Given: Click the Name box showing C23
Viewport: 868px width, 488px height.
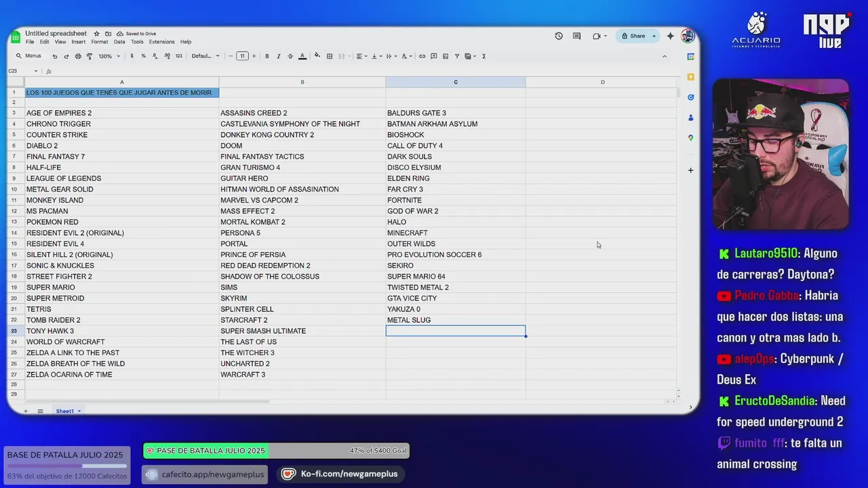Looking at the screenshot, I should coord(22,71).
